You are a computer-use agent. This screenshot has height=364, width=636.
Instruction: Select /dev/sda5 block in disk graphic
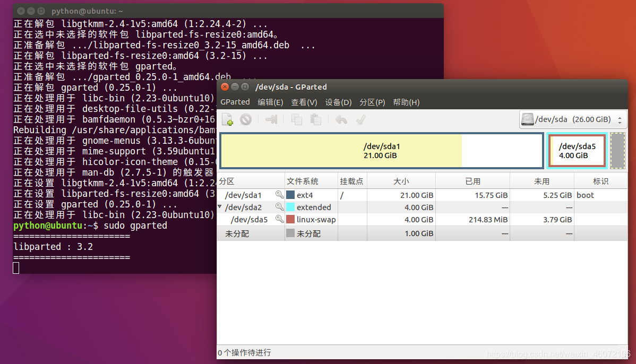(x=577, y=151)
